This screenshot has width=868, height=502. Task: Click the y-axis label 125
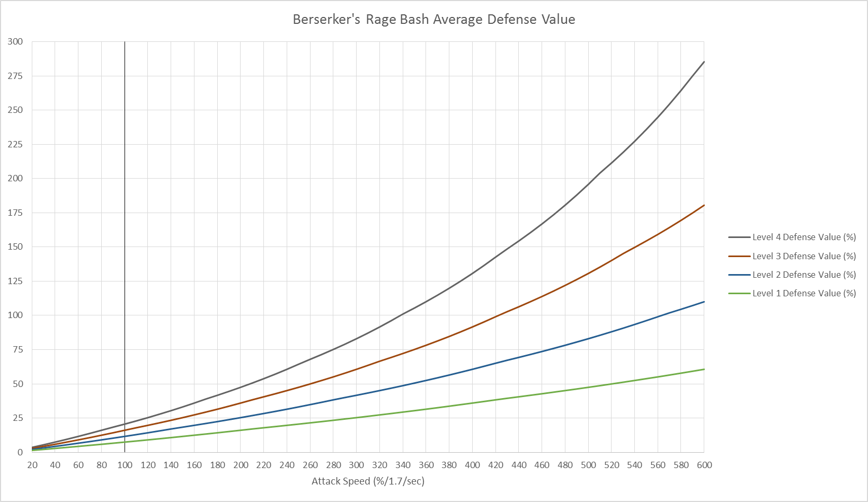tap(15, 281)
